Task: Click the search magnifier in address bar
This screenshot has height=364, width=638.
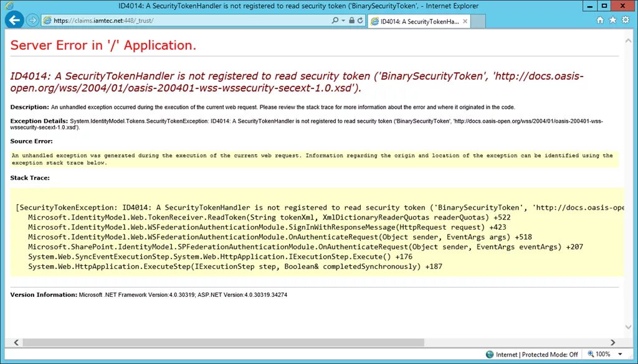Action: (x=335, y=21)
